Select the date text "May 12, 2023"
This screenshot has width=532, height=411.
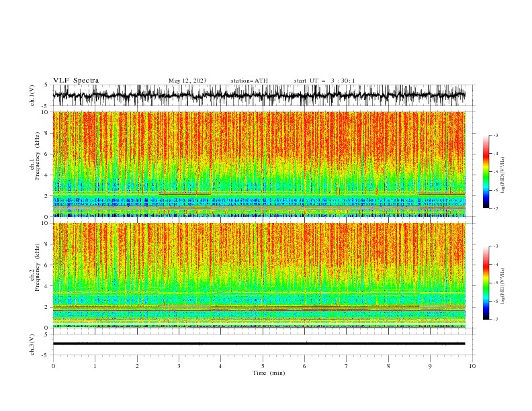point(187,81)
